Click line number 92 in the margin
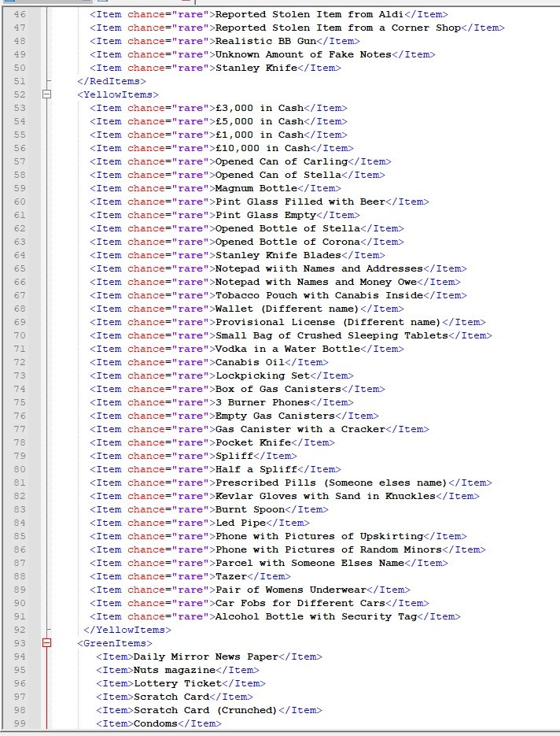Screen dimensions: 560x736 [19, 630]
